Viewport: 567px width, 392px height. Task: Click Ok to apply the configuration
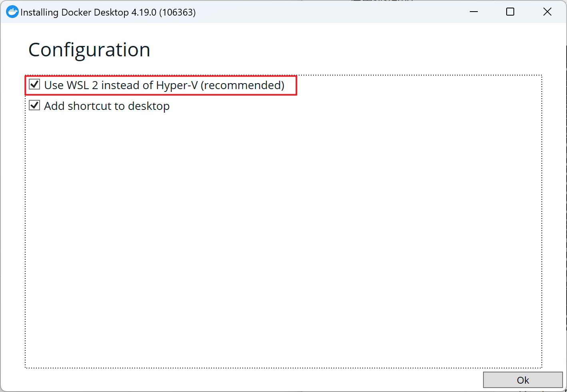coord(523,380)
